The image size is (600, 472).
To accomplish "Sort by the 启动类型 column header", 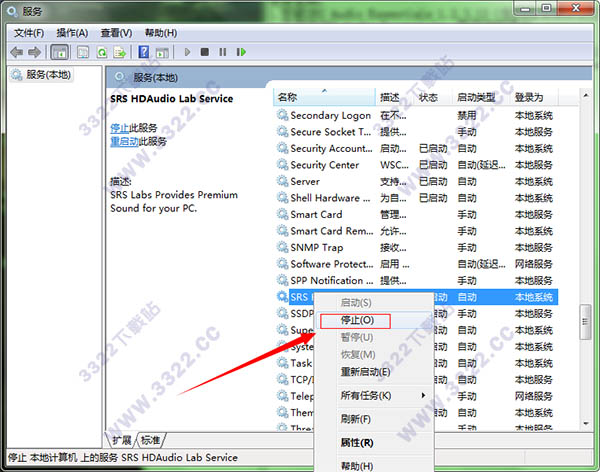I will (x=482, y=97).
